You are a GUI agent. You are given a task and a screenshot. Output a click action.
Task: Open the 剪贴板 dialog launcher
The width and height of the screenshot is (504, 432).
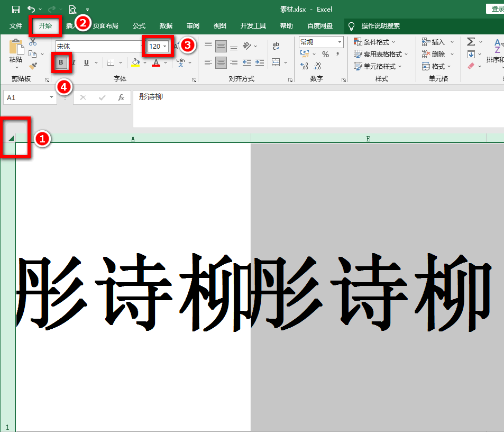tap(47, 80)
